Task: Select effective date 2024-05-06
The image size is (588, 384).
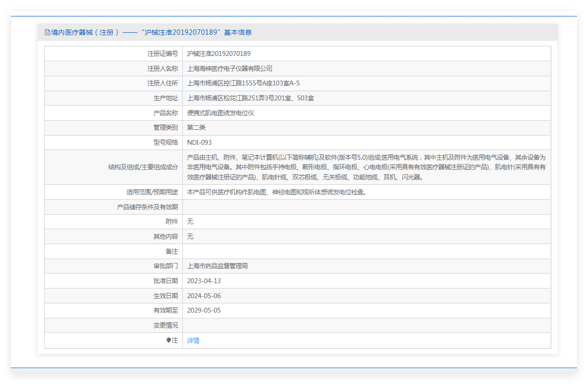Action: tap(204, 296)
